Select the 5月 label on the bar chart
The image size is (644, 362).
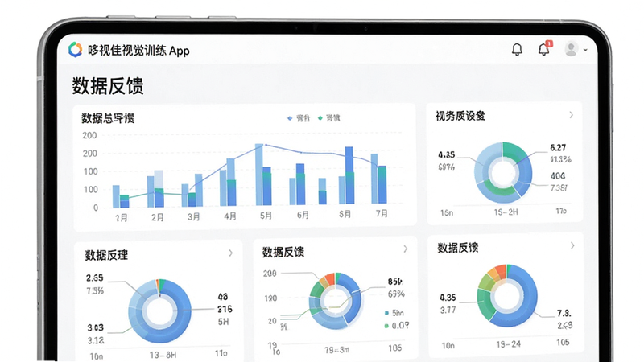click(266, 216)
